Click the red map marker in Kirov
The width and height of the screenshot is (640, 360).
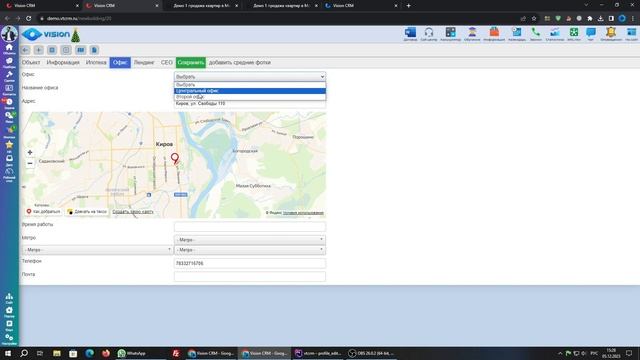[175, 158]
